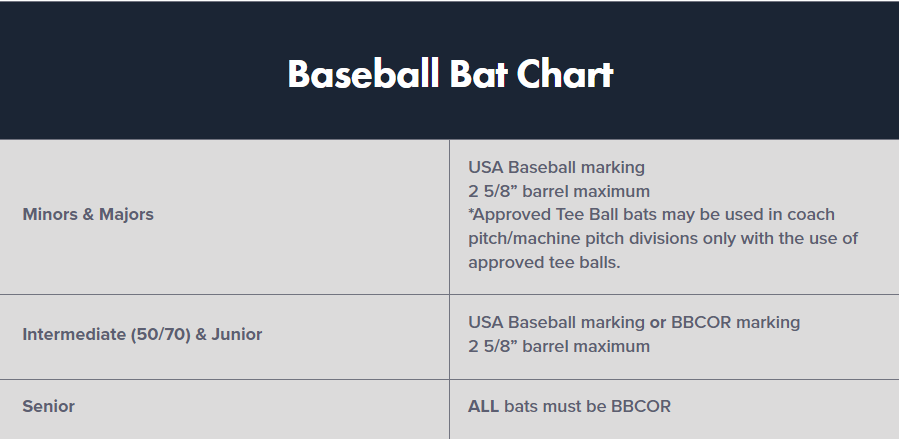Viewport: 899px width, 439px height.
Task: Select the Minors & Majors row label
Action: point(88,214)
